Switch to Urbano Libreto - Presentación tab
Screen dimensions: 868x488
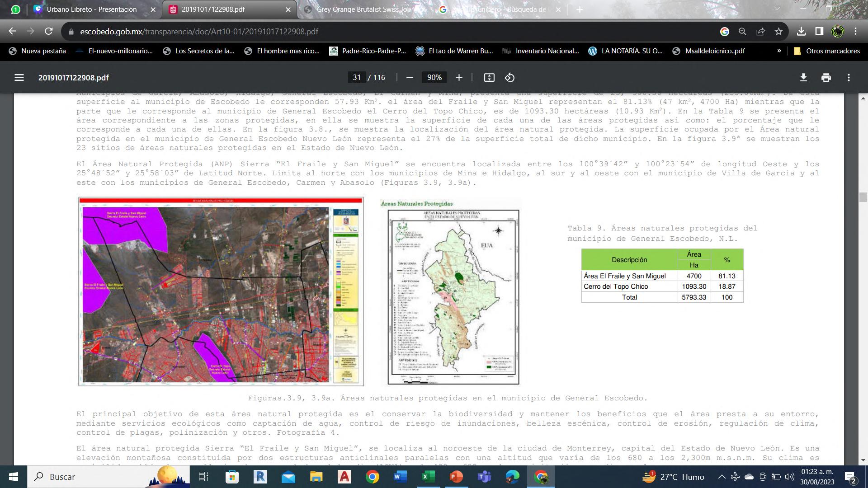[92, 9]
